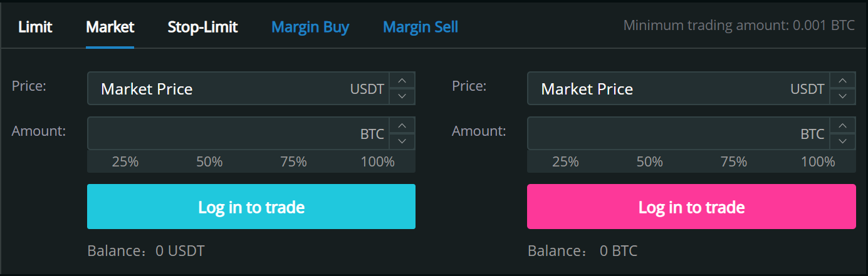Increase the buy amount using up arrow
The width and height of the screenshot is (868, 276).
402,125
